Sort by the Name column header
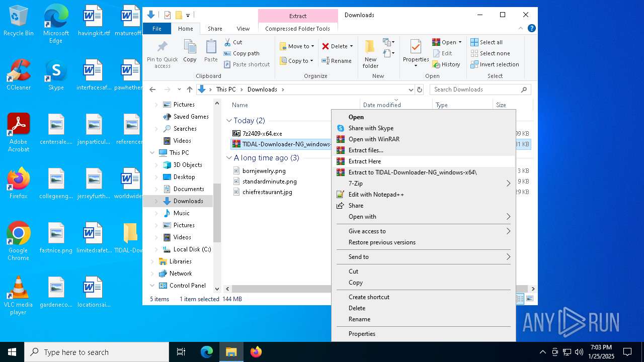Screen dimensions: 644x362 coord(240,105)
